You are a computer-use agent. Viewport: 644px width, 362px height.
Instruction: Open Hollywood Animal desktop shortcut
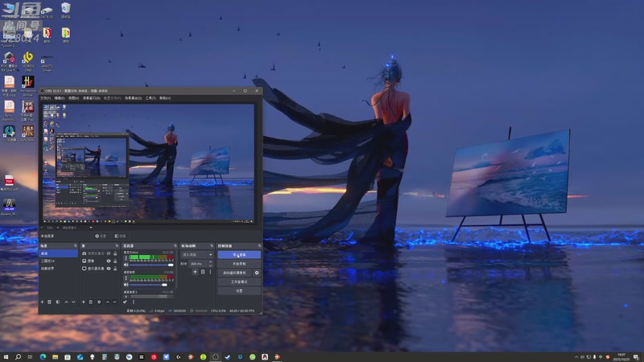(28, 86)
